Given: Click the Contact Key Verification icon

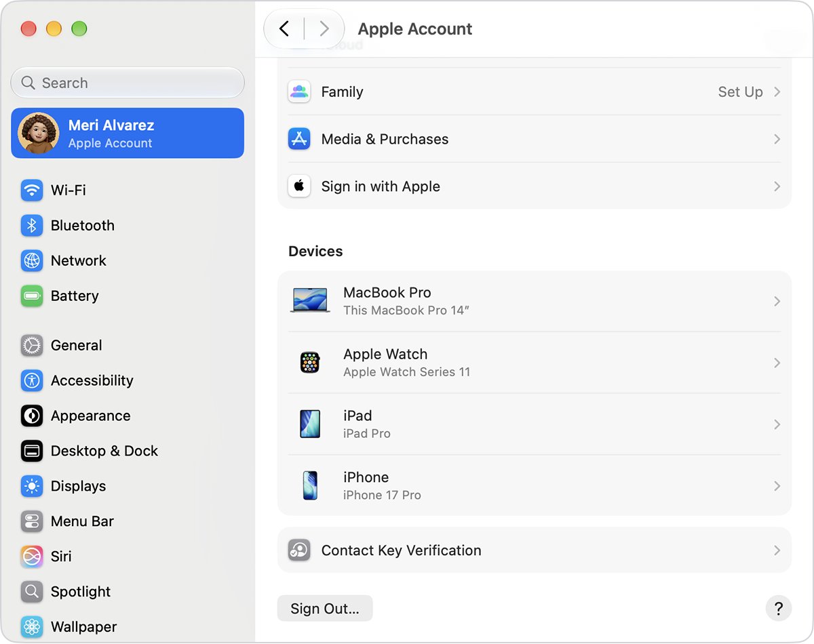Looking at the screenshot, I should (299, 550).
